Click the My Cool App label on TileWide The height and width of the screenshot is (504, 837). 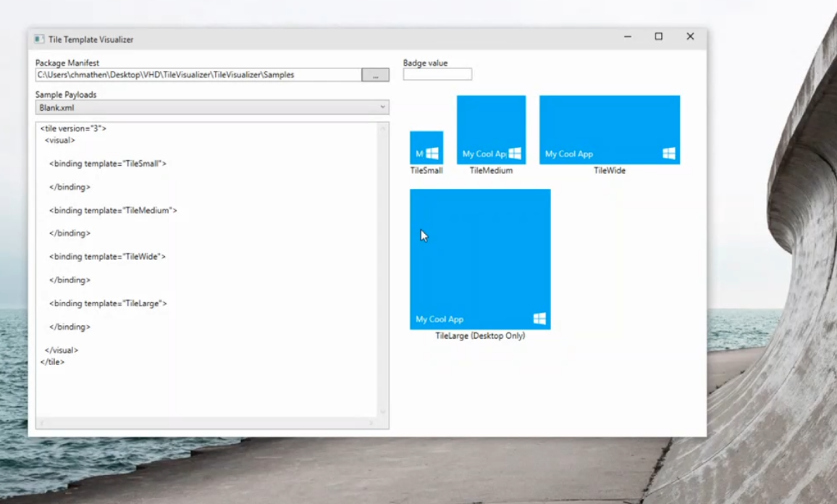pyautogui.click(x=568, y=154)
